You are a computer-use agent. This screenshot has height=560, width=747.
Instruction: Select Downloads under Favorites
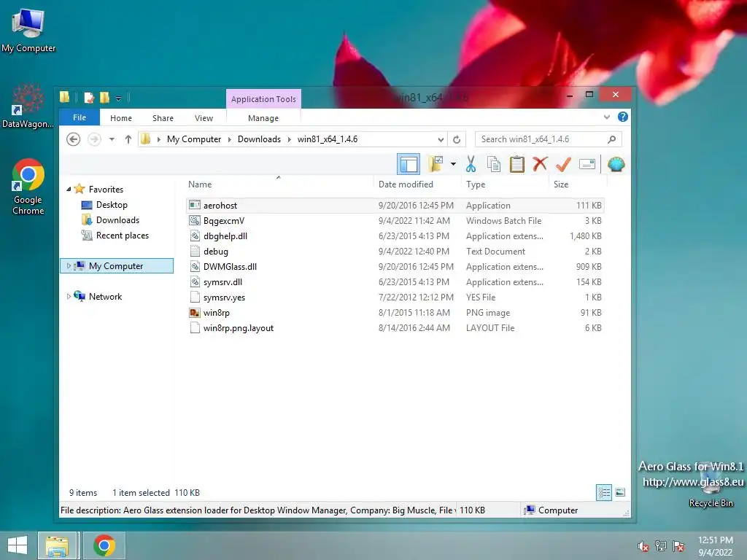[x=117, y=220]
